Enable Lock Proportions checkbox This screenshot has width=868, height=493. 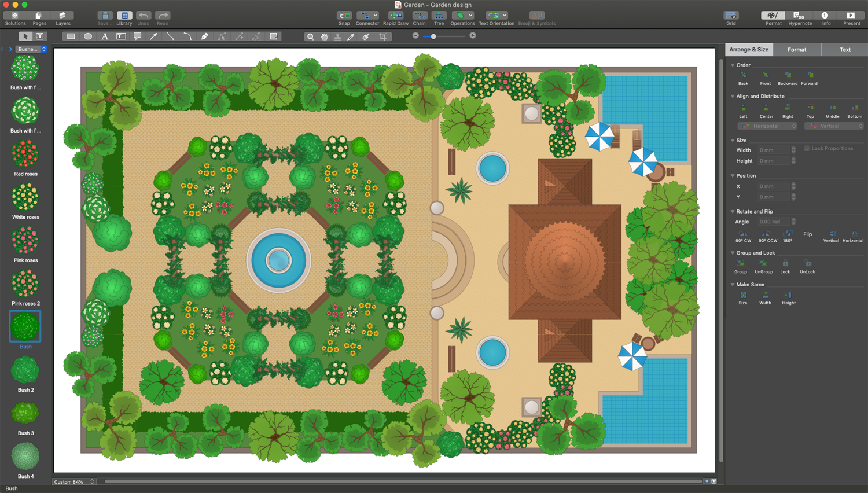[x=807, y=149]
